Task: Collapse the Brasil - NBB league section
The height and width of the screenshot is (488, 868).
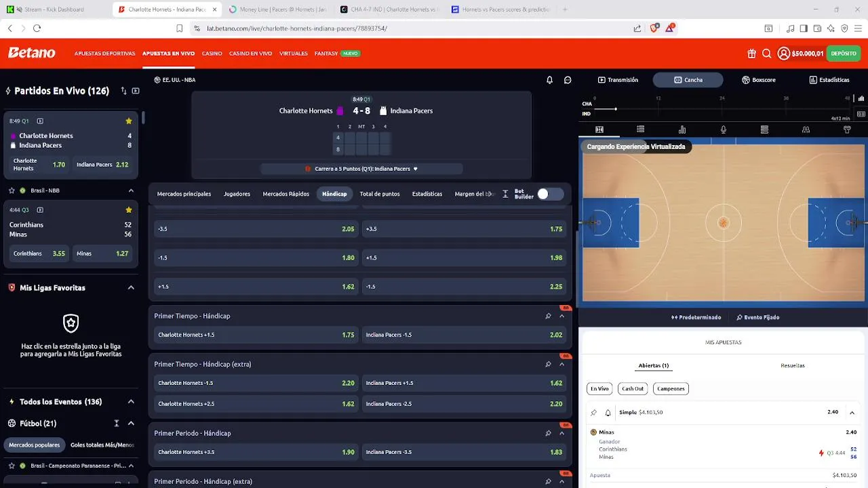Action: coord(131,190)
